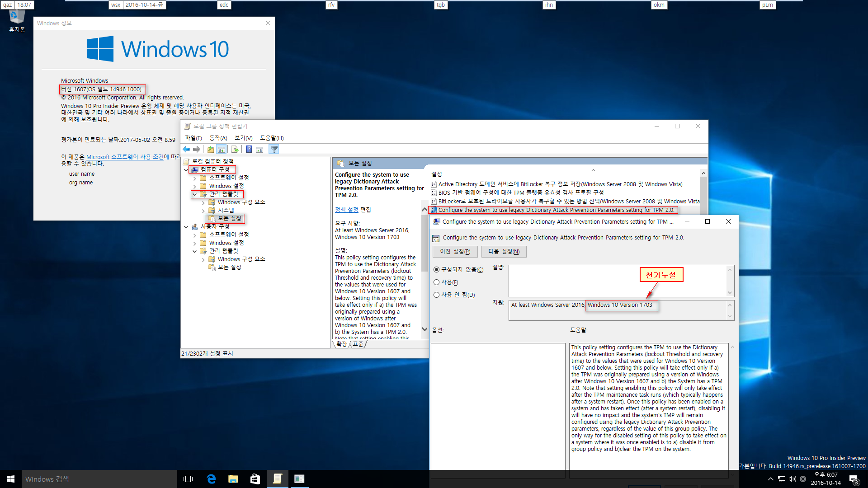The height and width of the screenshot is (488, 868).
Task: Open the 동작(A) menu
Action: point(218,138)
